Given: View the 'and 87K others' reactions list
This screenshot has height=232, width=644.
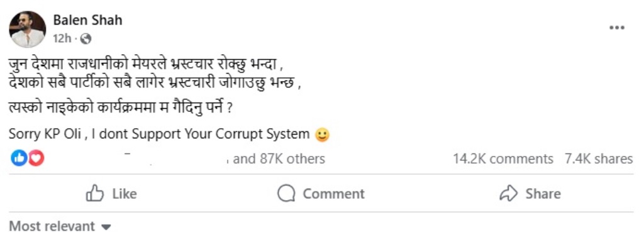Looking at the screenshot, I should [x=279, y=159].
